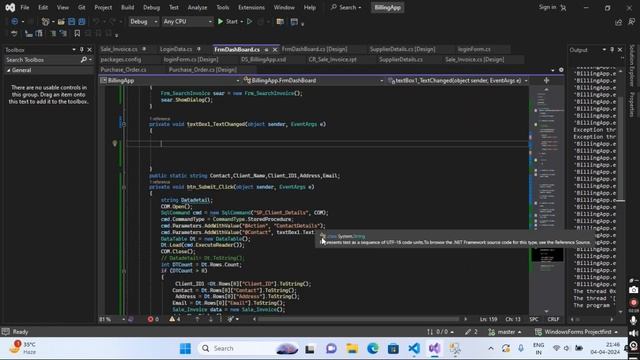The image size is (640, 360).
Task: Switch to the packages.config tab
Action: click(121, 59)
